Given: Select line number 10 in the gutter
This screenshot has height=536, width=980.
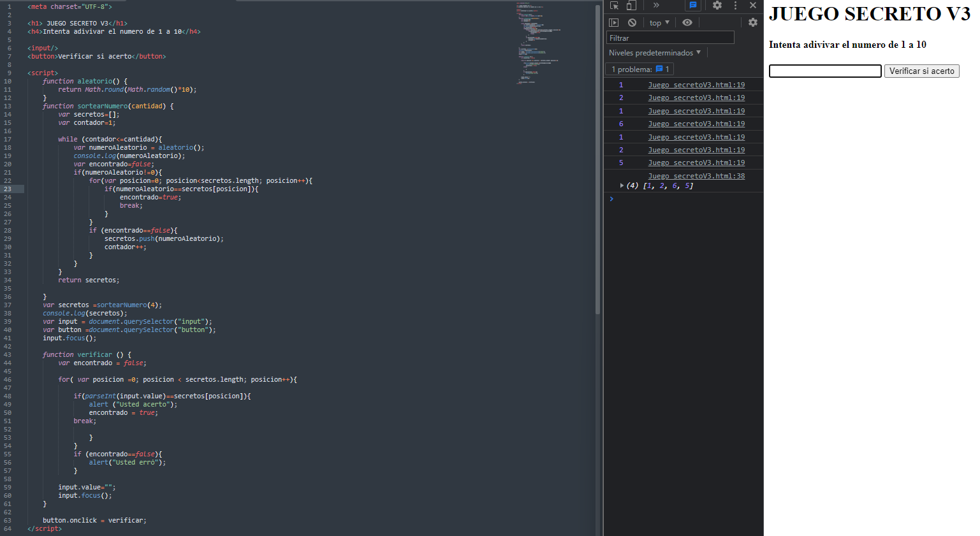Looking at the screenshot, I should pyautogui.click(x=8, y=81).
